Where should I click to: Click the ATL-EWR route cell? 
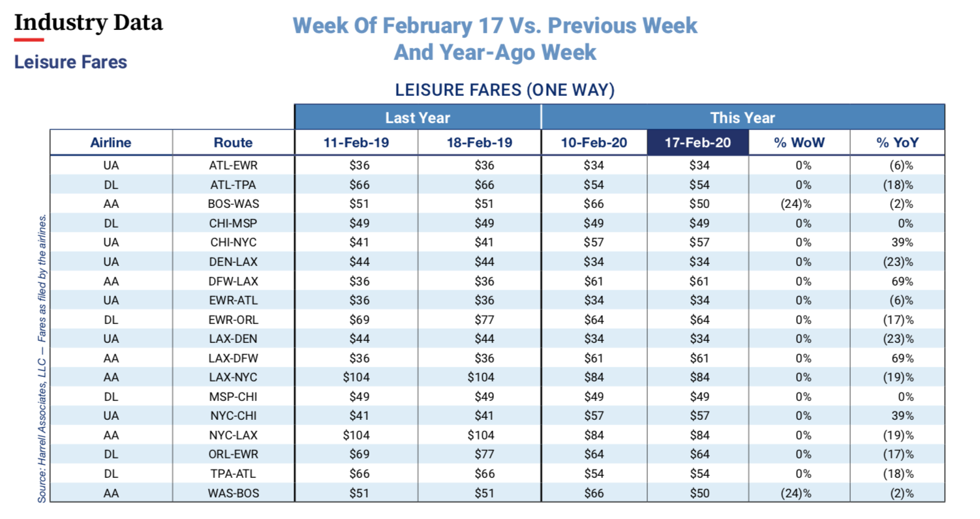coord(233,166)
